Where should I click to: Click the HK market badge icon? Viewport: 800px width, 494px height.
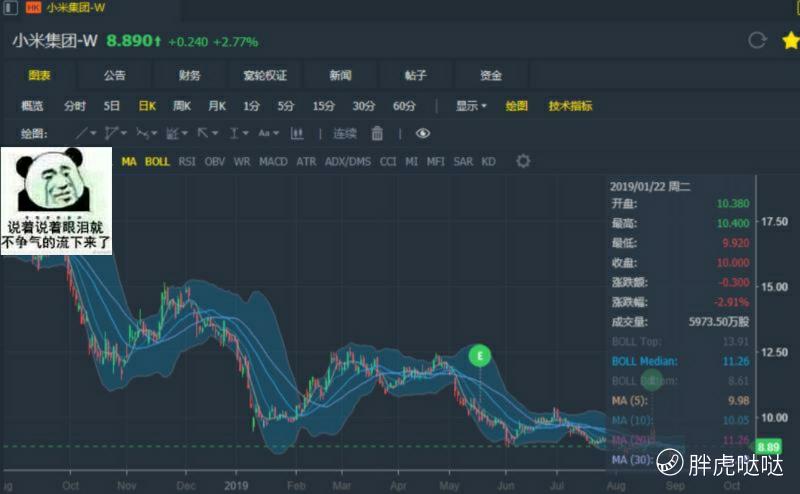tap(34, 8)
